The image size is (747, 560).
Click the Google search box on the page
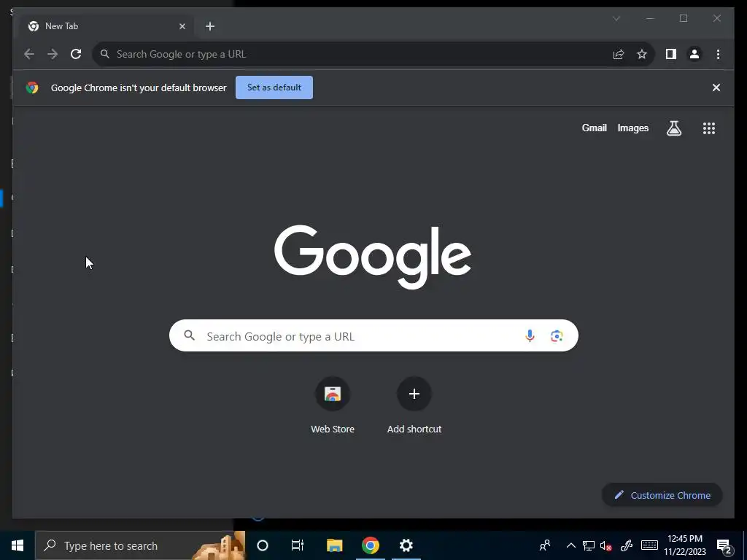373,335
